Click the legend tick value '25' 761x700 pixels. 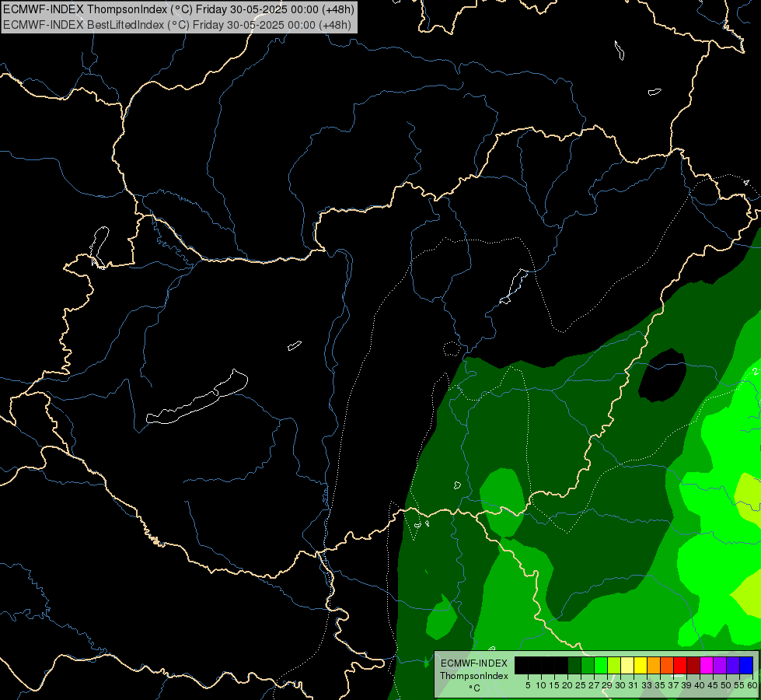click(x=581, y=685)
